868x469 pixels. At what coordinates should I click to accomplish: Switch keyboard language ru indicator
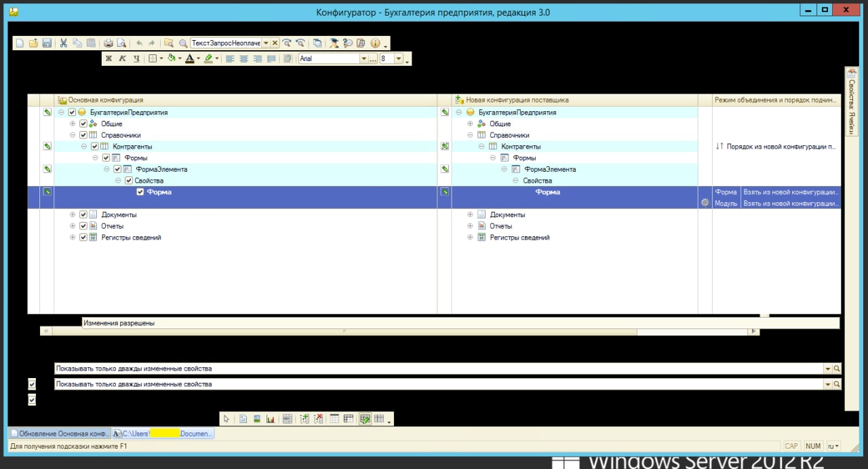tap(834, 446)
